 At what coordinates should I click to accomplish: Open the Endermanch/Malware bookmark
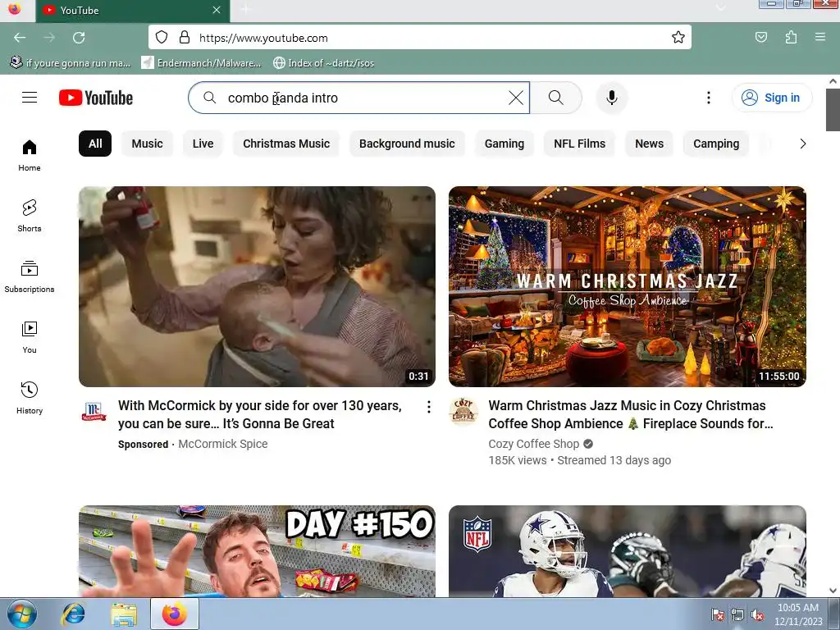pyautogui.click(x=202, y=62)
